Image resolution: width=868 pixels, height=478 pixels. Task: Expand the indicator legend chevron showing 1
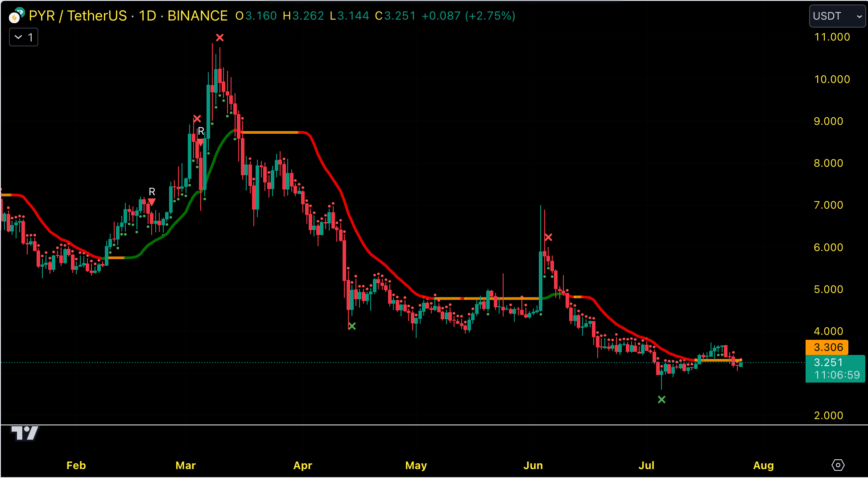pos(24,37)
